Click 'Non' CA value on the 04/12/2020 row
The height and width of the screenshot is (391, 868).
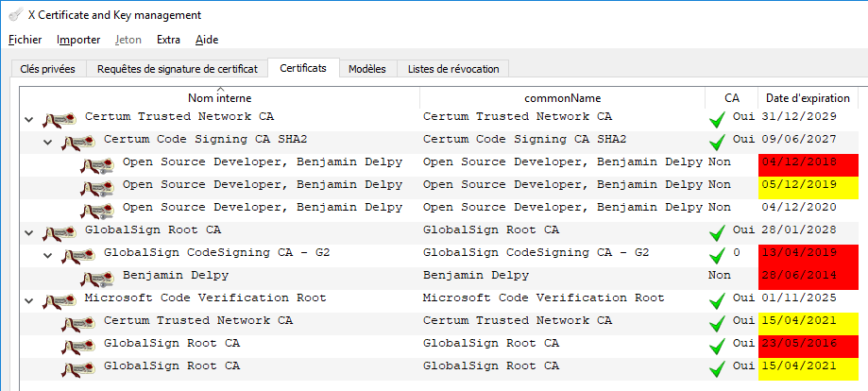[x=719, y=207]
